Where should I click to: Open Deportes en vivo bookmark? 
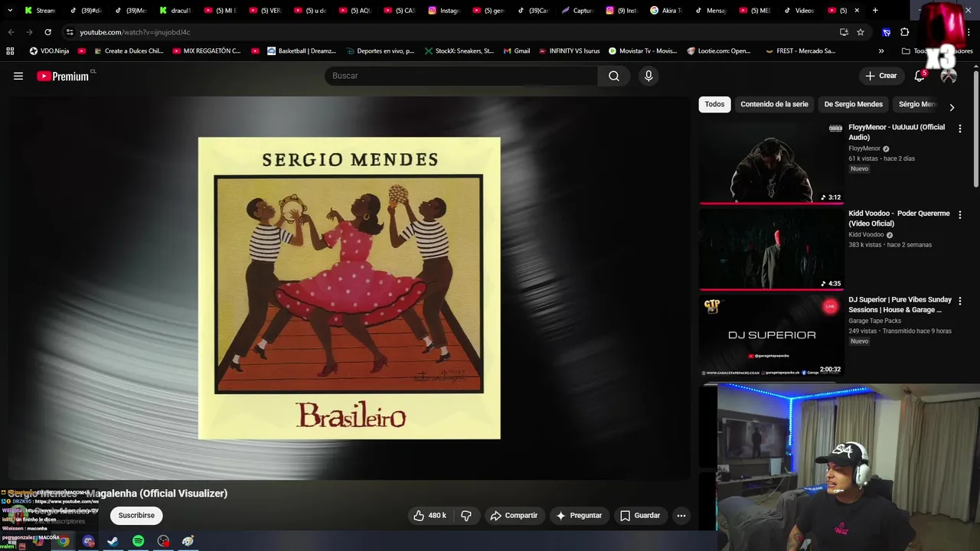[380, 51]
